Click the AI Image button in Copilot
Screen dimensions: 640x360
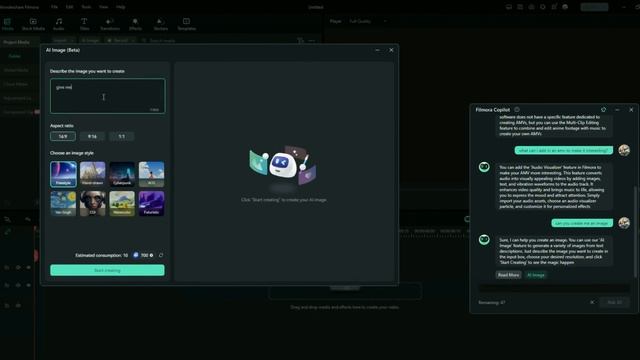point(536,275)
